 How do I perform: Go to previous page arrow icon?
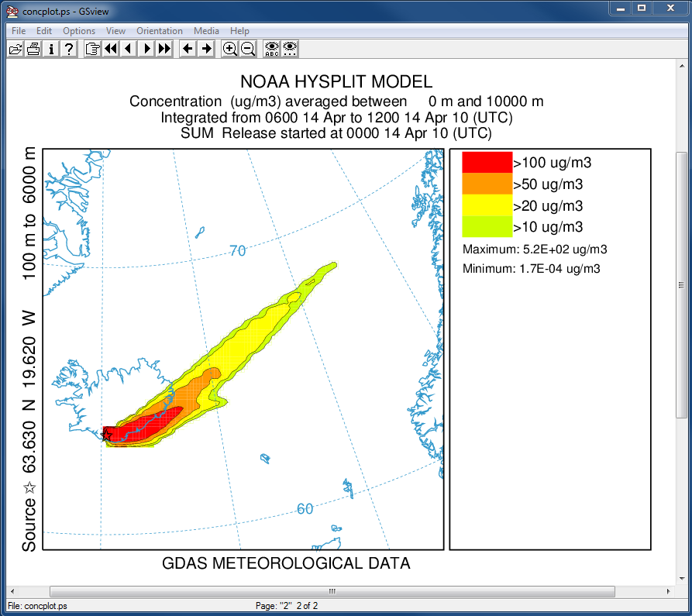pyautogui.click(x=129, y=49)
